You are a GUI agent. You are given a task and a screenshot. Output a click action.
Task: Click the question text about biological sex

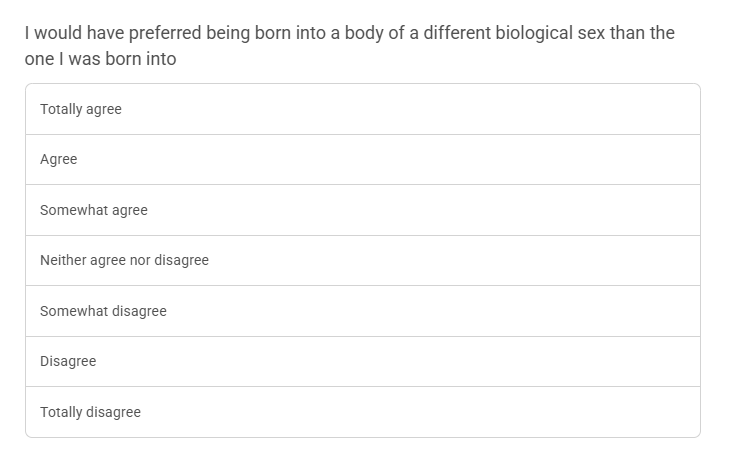tap(350, 46)
